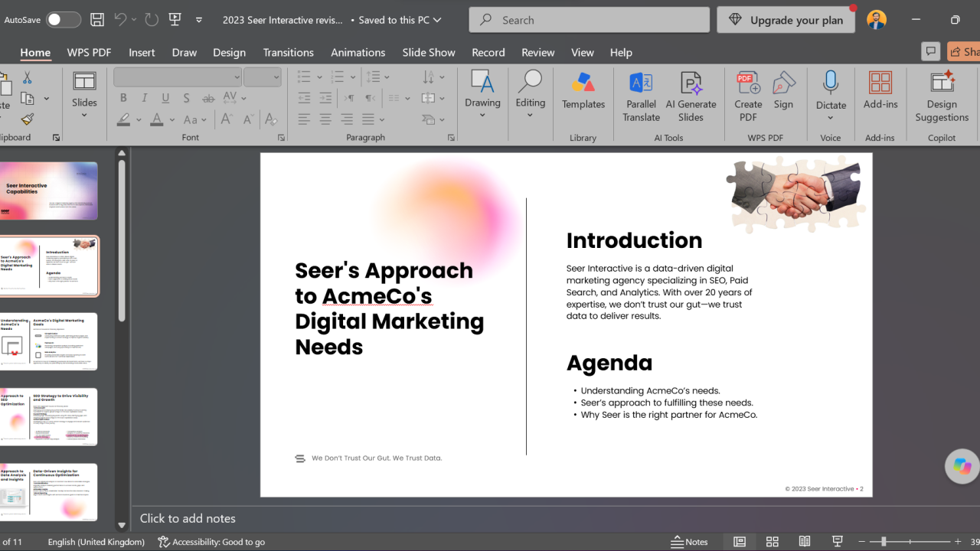Open the Slide Show tab
The width and height of the screenshot is (980, 551).
(429, 52)
